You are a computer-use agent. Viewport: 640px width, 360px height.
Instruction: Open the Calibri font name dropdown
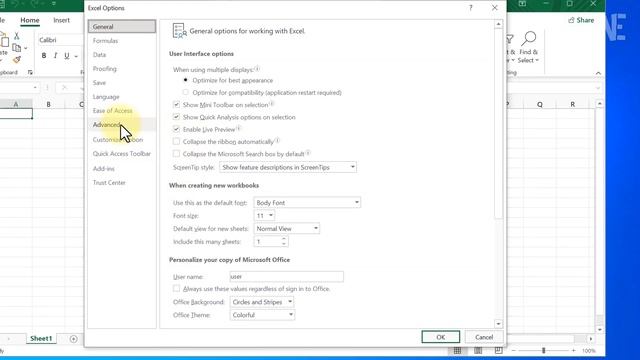click(x=60, y=40)
